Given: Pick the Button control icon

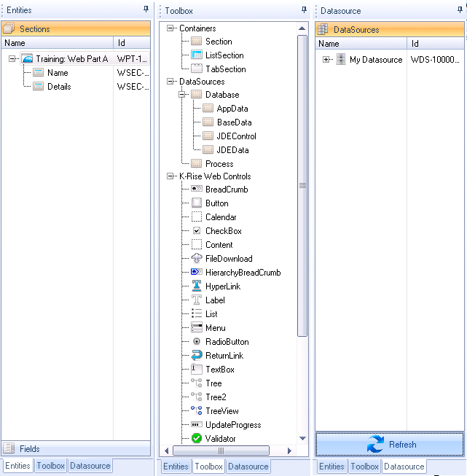Looking at the screenshot, I should pyautogui.click(x=196, y=203).
